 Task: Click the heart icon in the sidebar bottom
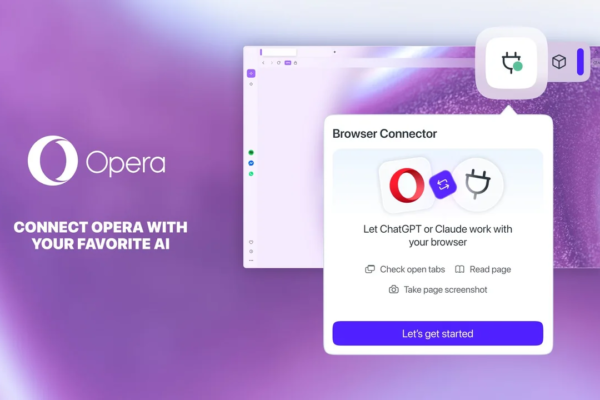251,242
